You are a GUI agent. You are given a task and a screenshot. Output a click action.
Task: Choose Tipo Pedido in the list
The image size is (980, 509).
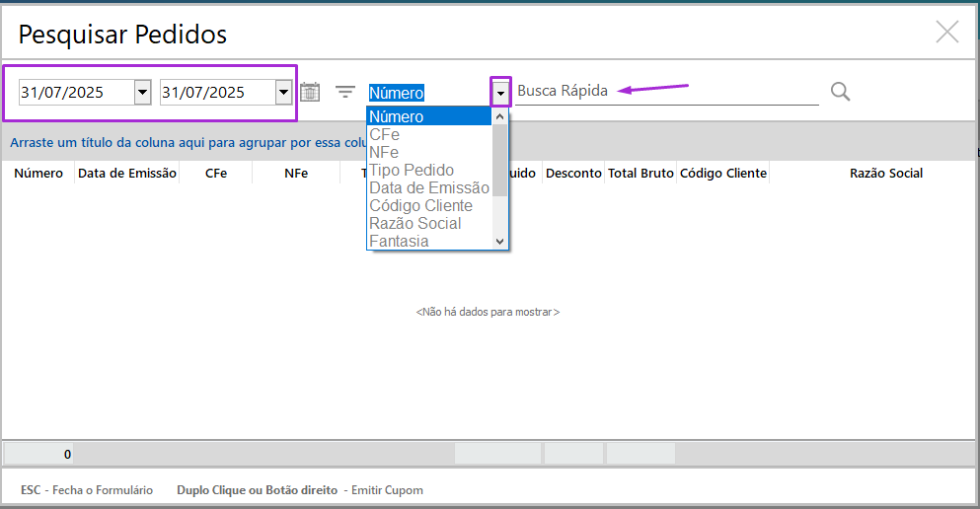pos(412,170)
